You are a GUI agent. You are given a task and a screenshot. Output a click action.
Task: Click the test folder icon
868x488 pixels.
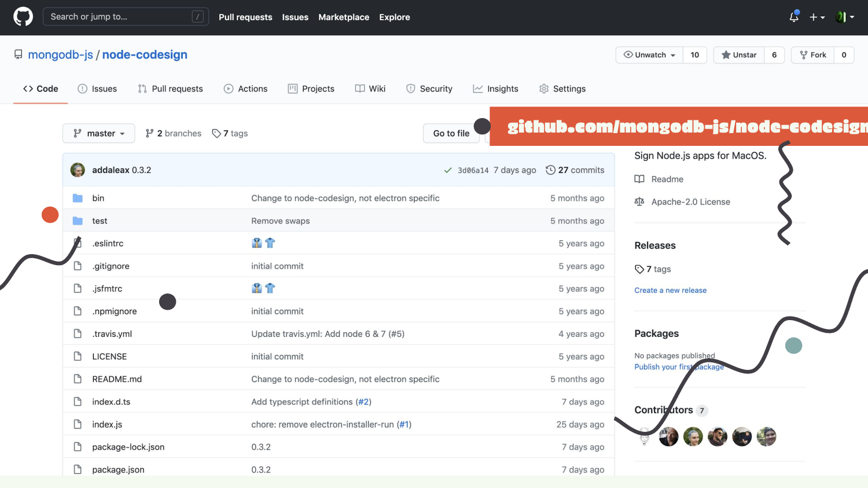tap(78, 221)
